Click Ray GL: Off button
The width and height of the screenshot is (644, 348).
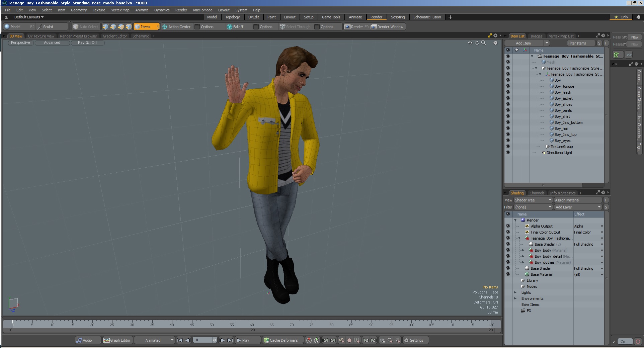tap(88, 43)
